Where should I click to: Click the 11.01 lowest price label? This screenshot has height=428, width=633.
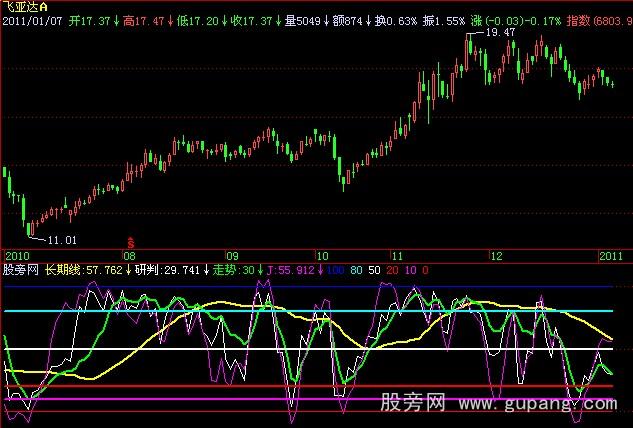tap(61, 240)
